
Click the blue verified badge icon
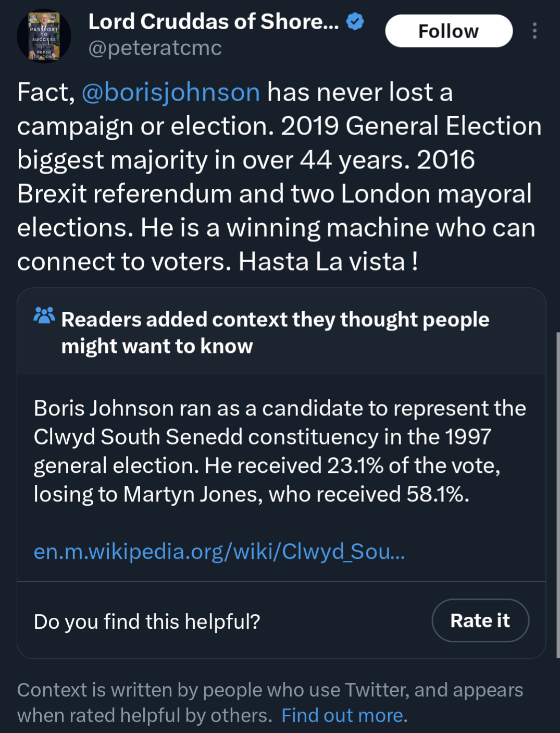coord(355,22)
